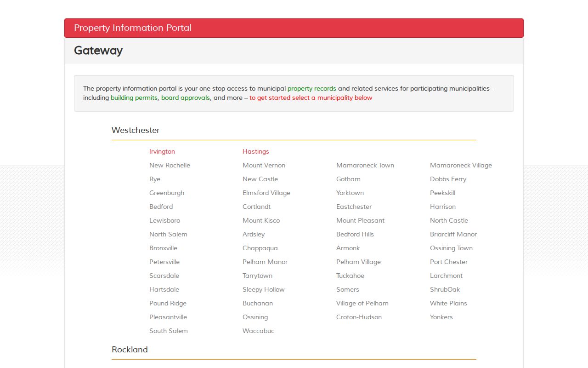
Task: Select White Plains municipality
Action: [448, 303]
